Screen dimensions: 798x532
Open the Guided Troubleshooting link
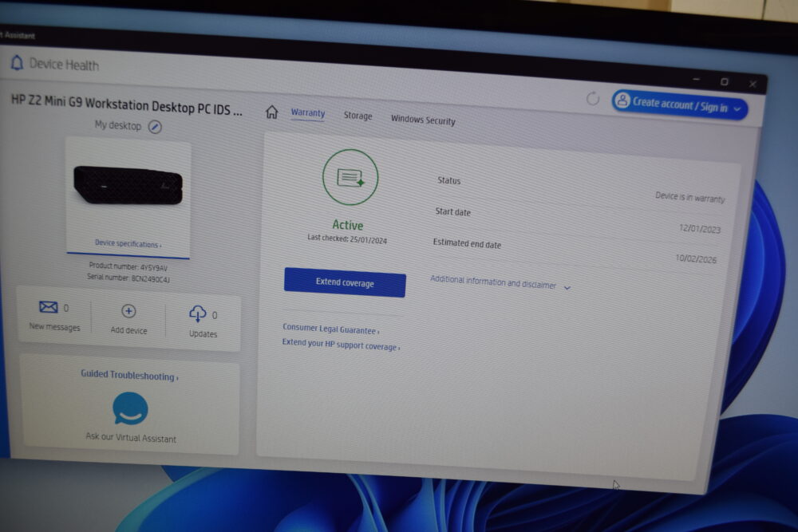(129, 376)
